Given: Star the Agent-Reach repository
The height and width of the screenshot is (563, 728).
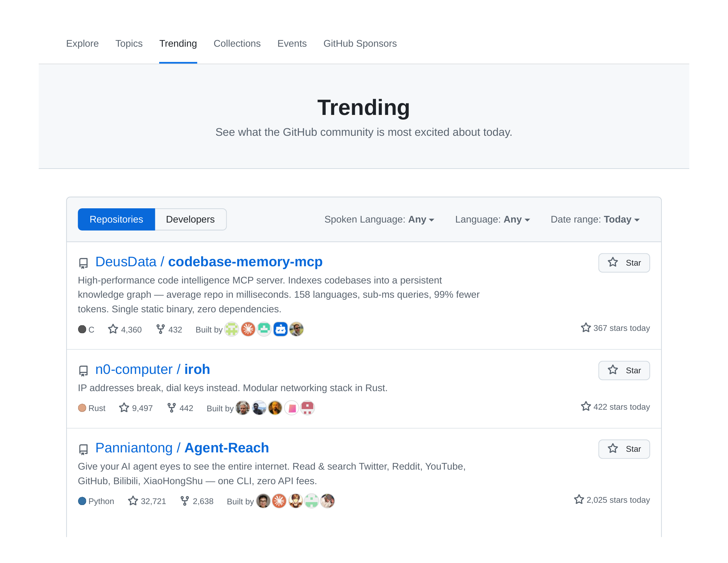Looking at the screenshot, I should tap(624, 449).
